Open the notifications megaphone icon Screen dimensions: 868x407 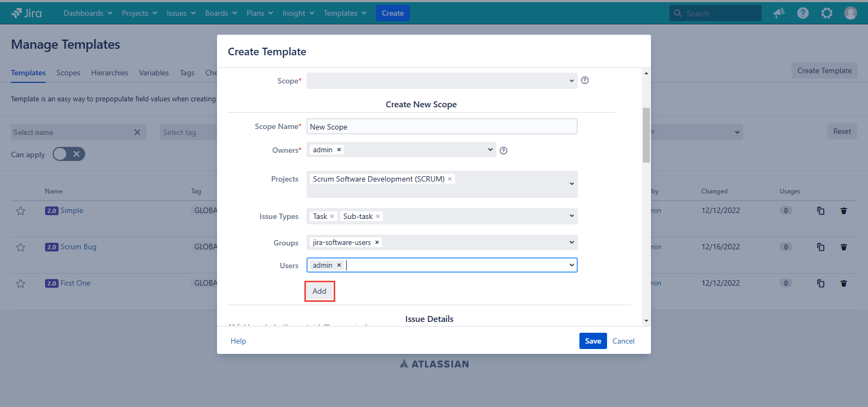(x=779, y=13)
